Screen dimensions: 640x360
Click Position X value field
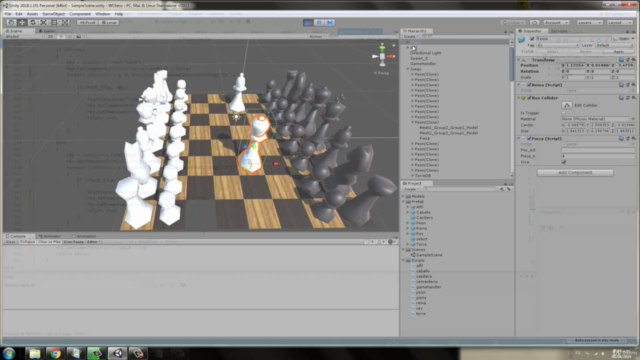coord(576,65)
